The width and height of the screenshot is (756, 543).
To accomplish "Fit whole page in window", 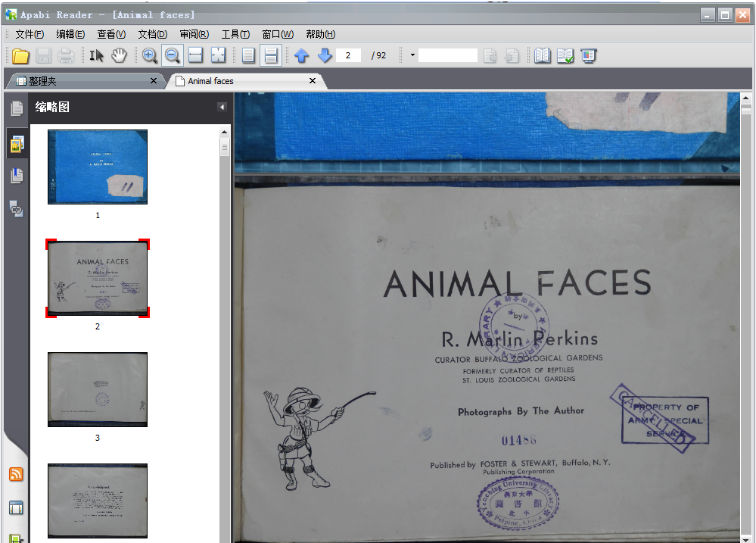I will [219, 55].
